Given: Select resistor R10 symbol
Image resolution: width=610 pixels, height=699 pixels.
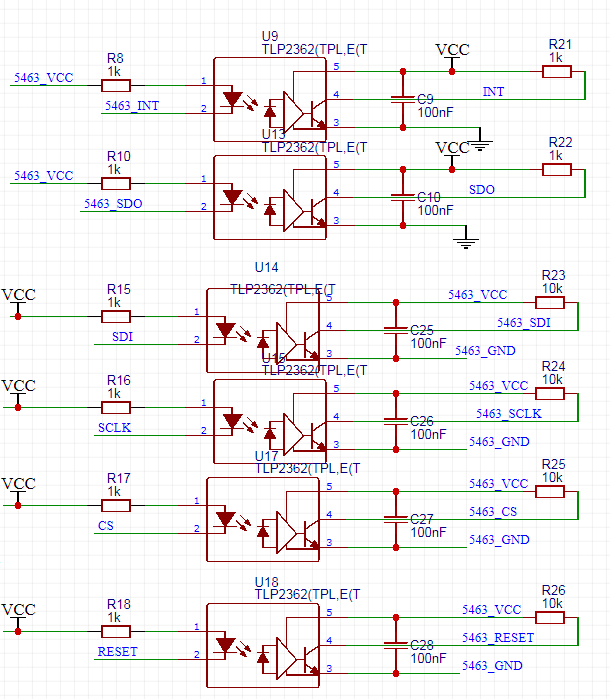Looking at the screenshot, I should 116,183.
